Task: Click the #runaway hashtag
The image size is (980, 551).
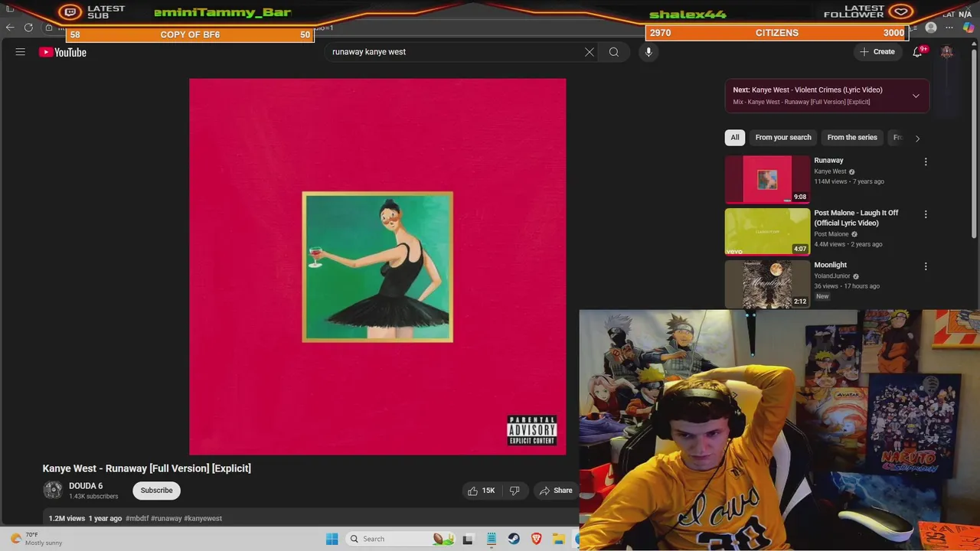Action: tap(166, 518)
